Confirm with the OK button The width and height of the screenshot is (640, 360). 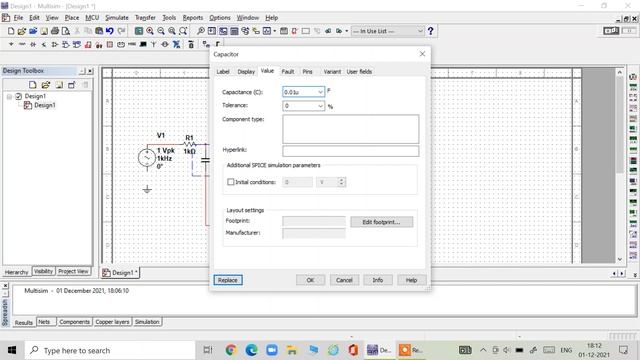click(x=310, y=280)
